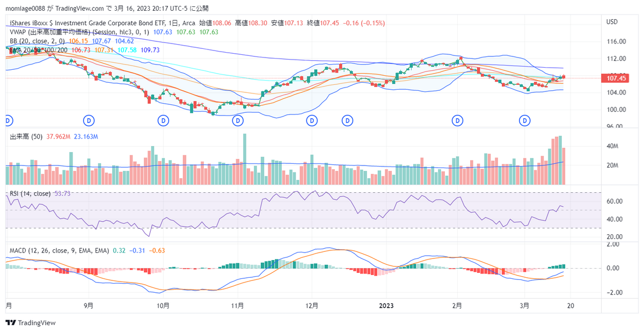Click the EMA value 106.73
The image size is (644, 332).
(80, 49)
